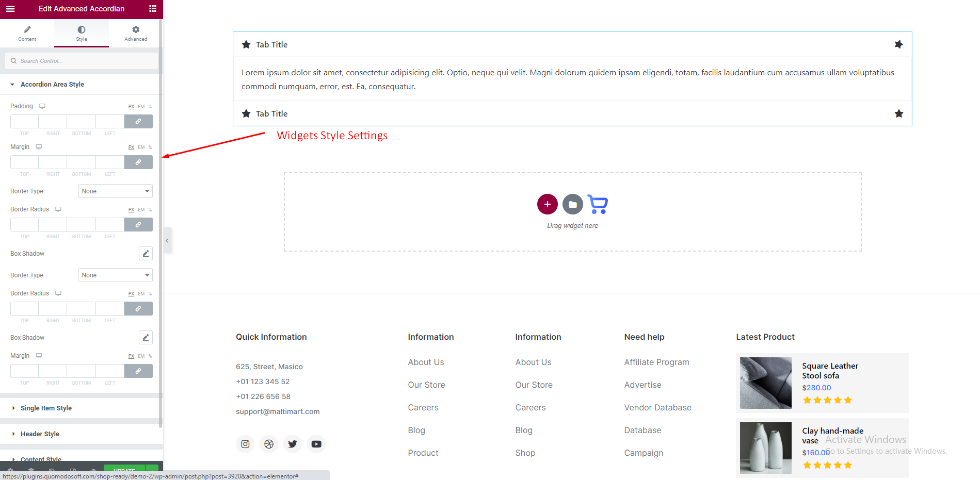Viewport: 980px width, 480px height.
Task: Open the Twitter social icon
Action: click(293, 444)
